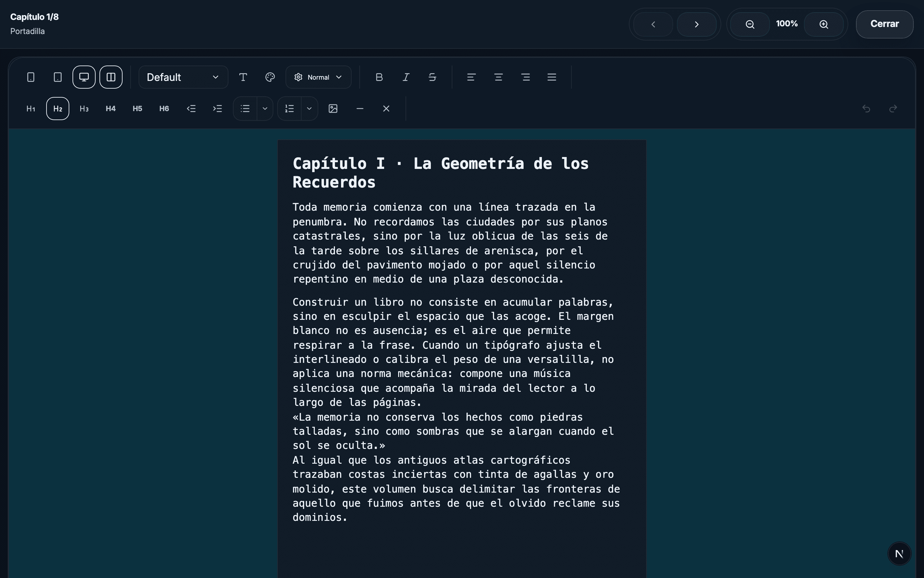Click paragraph starting 'Al igual que'
This screenshot has height=578, width=924.
click(456, 488)
